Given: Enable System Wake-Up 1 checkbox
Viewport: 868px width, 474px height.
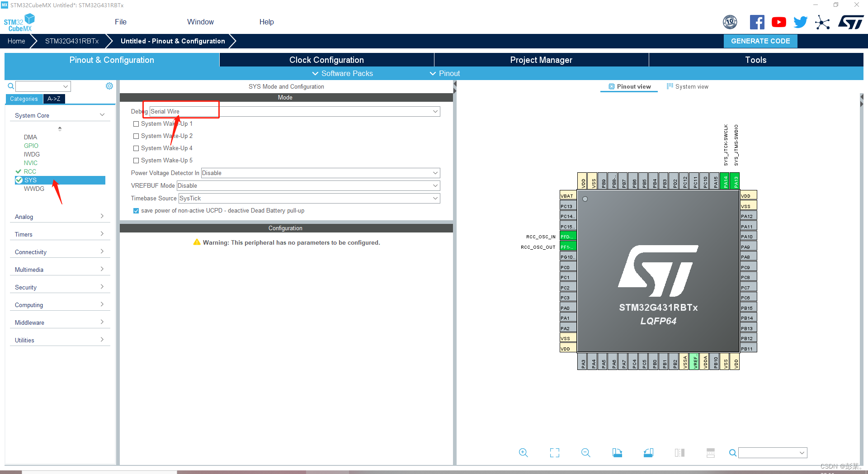Looking at the screenshot, I should 136,124.
